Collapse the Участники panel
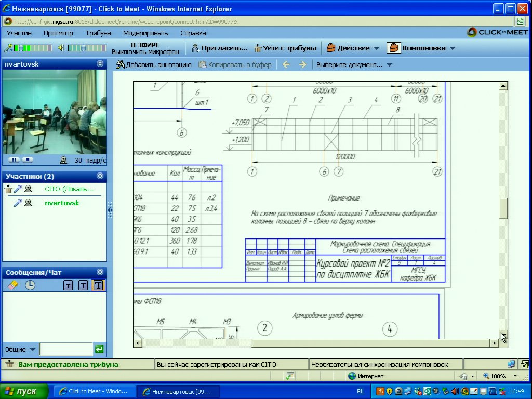The height and width of the screenshot is (399, 532). tap(100, 176)
